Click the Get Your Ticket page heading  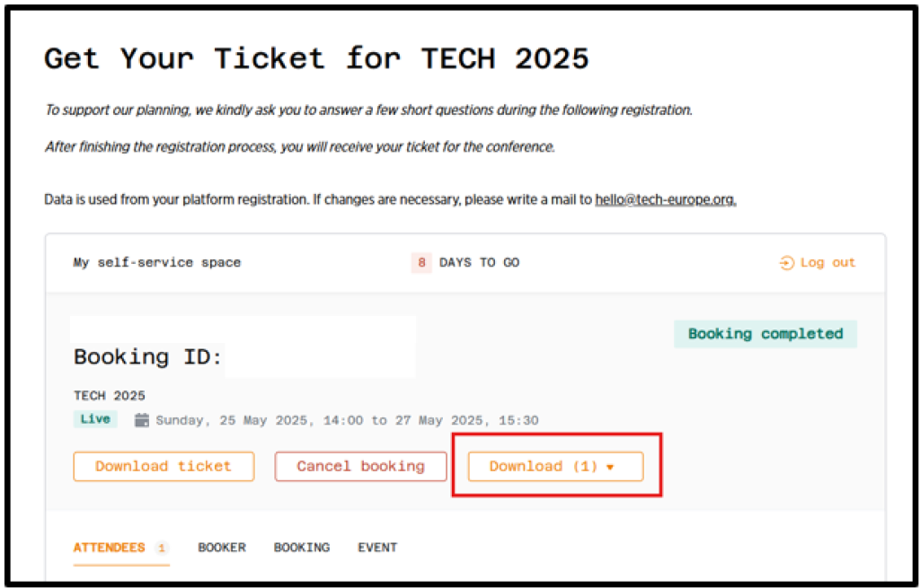pyautogui.click(x=316, y=59)
